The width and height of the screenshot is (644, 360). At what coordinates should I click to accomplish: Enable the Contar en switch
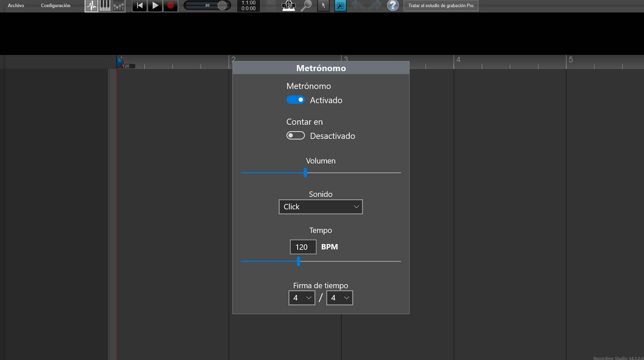296,136
